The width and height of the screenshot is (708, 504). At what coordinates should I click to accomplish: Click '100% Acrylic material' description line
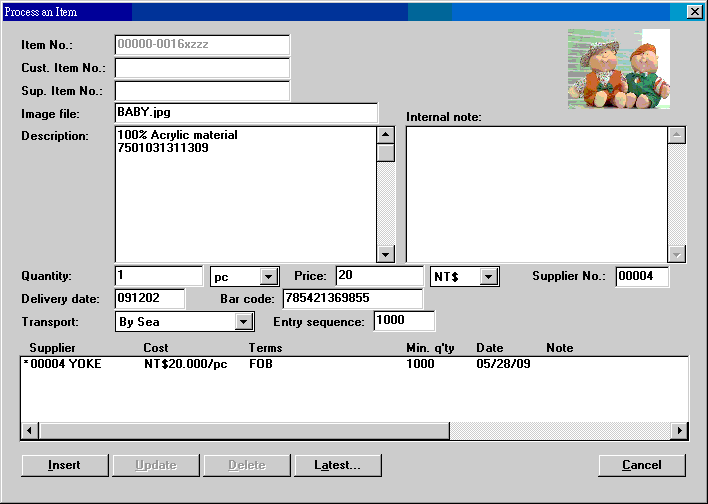[177, 135]
